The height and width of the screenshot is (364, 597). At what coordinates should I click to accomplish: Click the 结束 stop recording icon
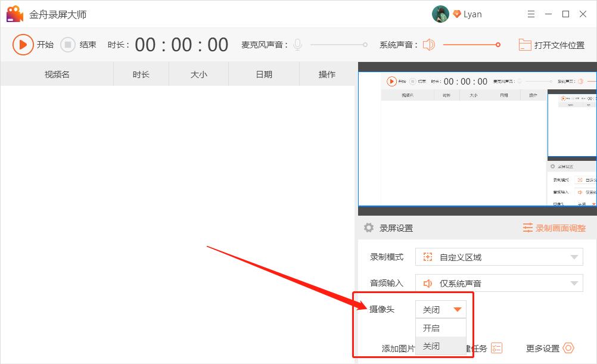click(x=67, y=45)
